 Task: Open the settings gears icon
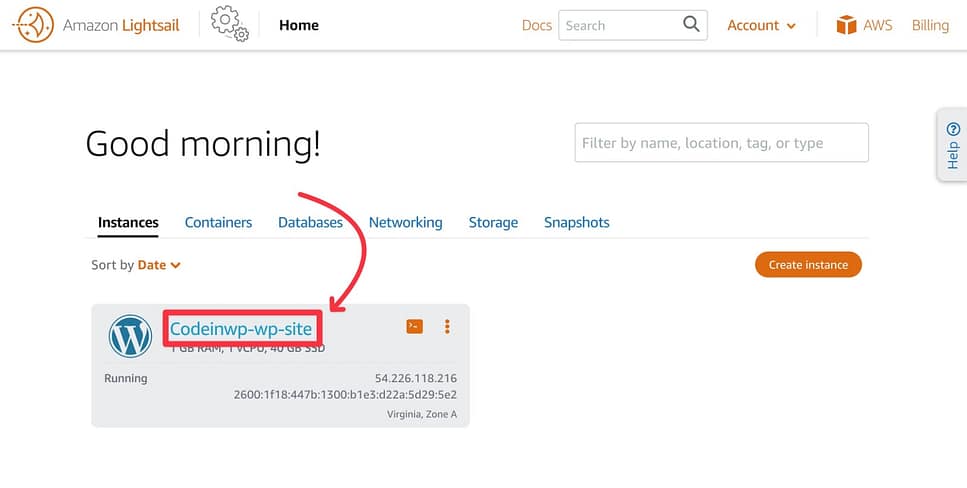click(230, 24)
